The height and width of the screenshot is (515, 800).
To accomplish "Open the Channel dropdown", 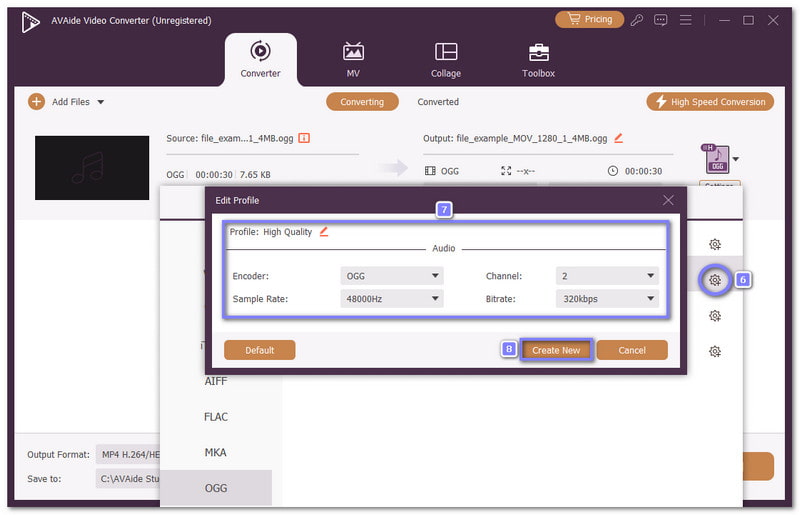I will [606, 275].
